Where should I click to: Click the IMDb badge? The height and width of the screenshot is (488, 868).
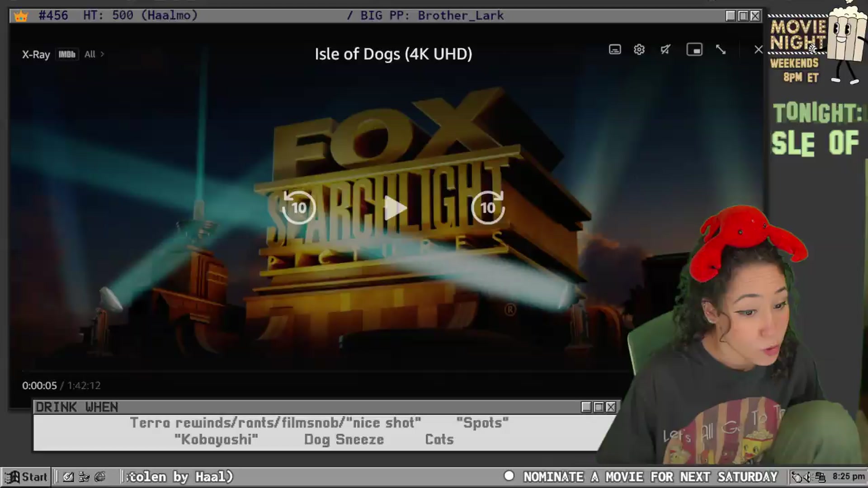pos(67,54)
